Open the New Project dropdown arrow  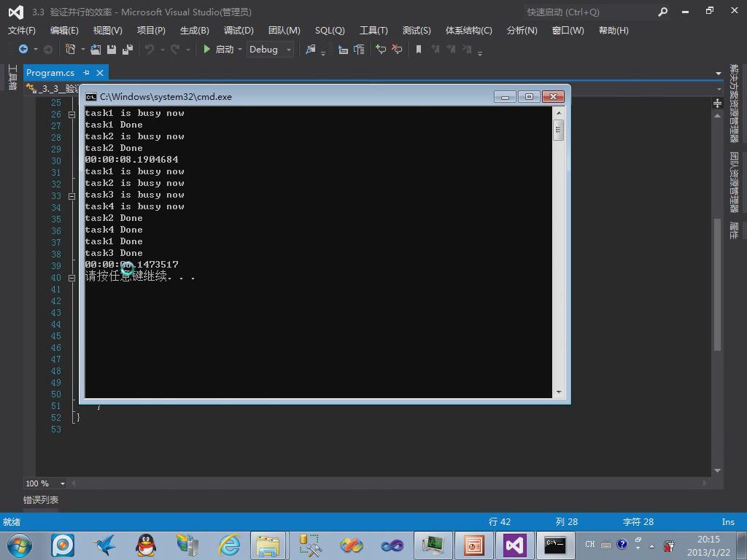click(x=83, y=50)
